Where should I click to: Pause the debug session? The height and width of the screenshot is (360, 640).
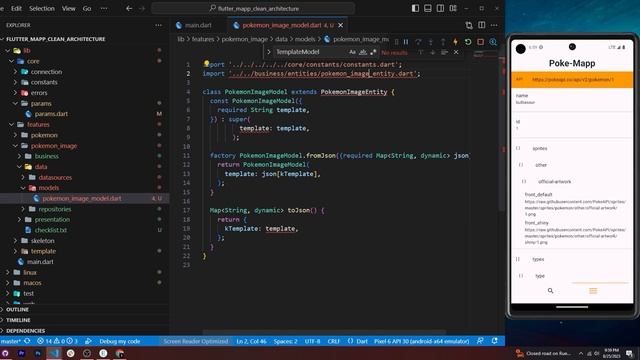click(x=406, y=42)
